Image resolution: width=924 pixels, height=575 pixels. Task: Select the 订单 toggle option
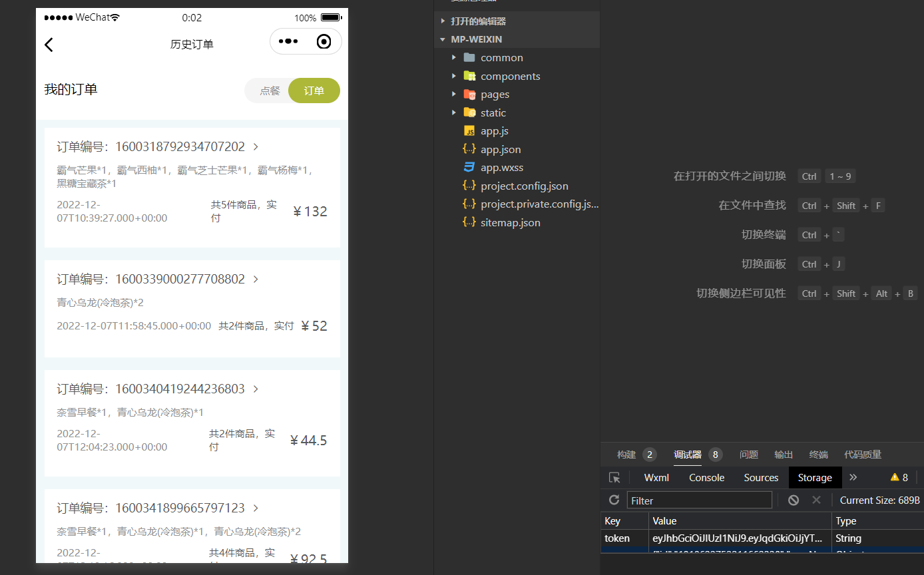click(x=314, y=91)
